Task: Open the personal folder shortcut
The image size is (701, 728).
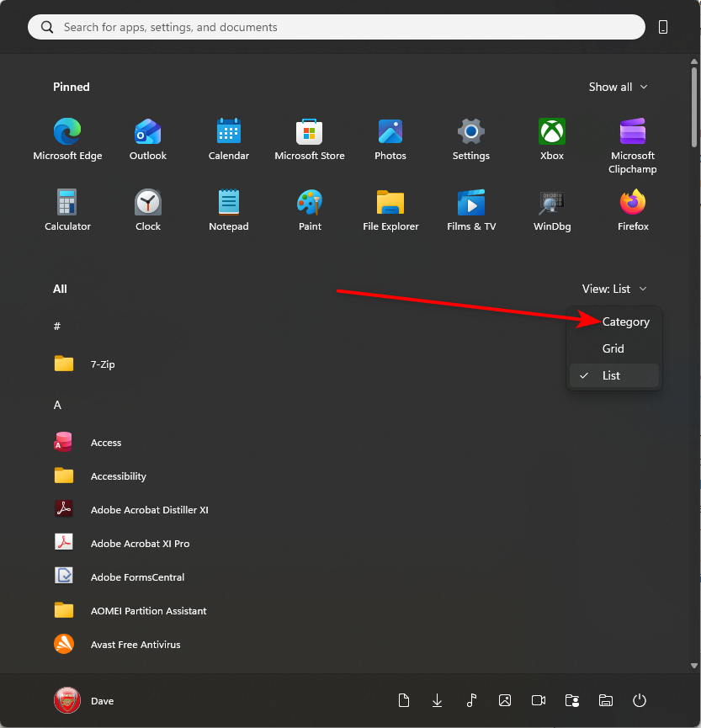Action: (x=572, y=700)
